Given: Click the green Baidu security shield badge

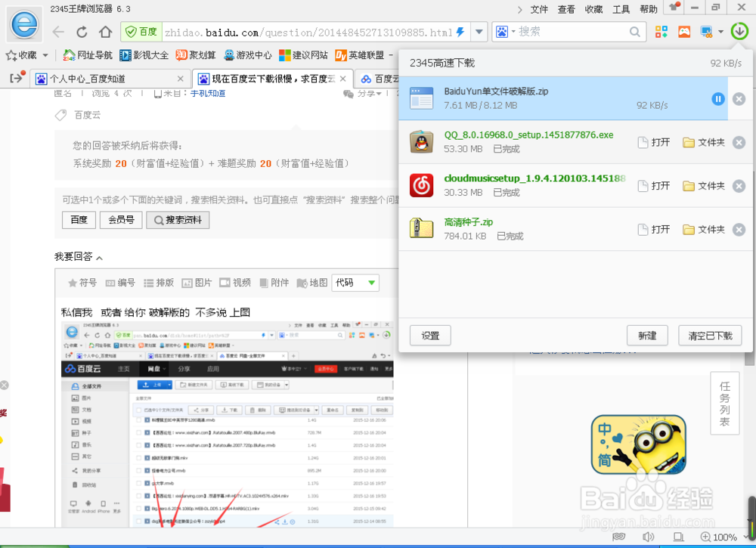Looking at the screenshot, I should click(x=141, y=32).
